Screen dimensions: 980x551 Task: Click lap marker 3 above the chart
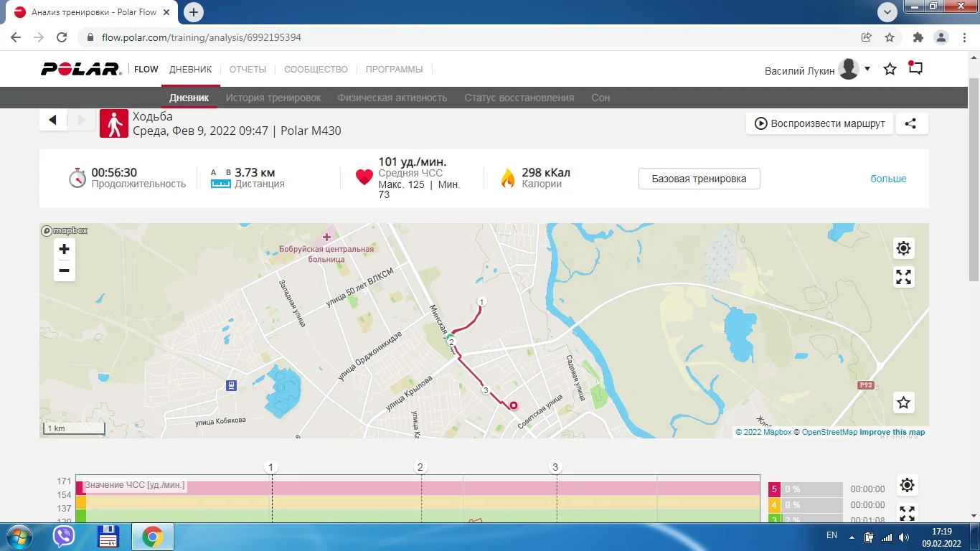coord(555,468)
